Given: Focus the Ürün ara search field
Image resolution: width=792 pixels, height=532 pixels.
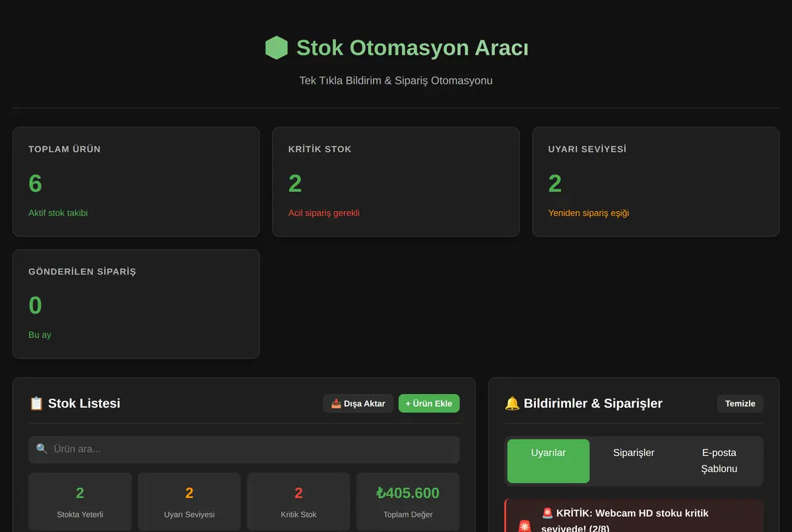Looking at the screenshot, I should pyautogui.click(x=244, y=449).
